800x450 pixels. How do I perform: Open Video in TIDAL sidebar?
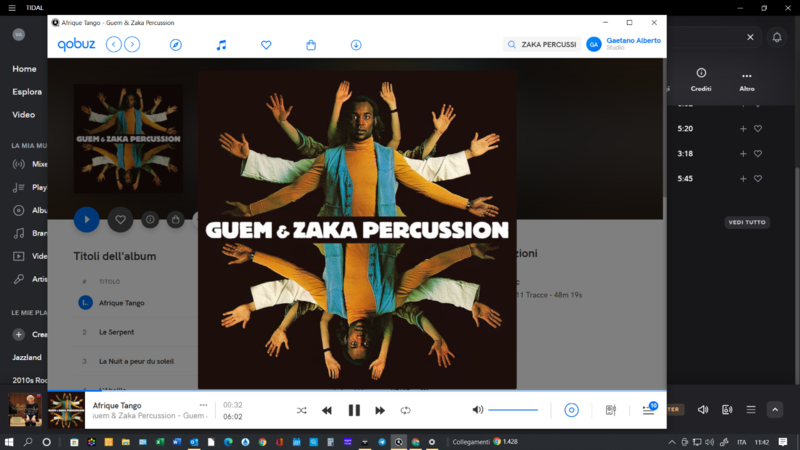(x=24, y=114)
